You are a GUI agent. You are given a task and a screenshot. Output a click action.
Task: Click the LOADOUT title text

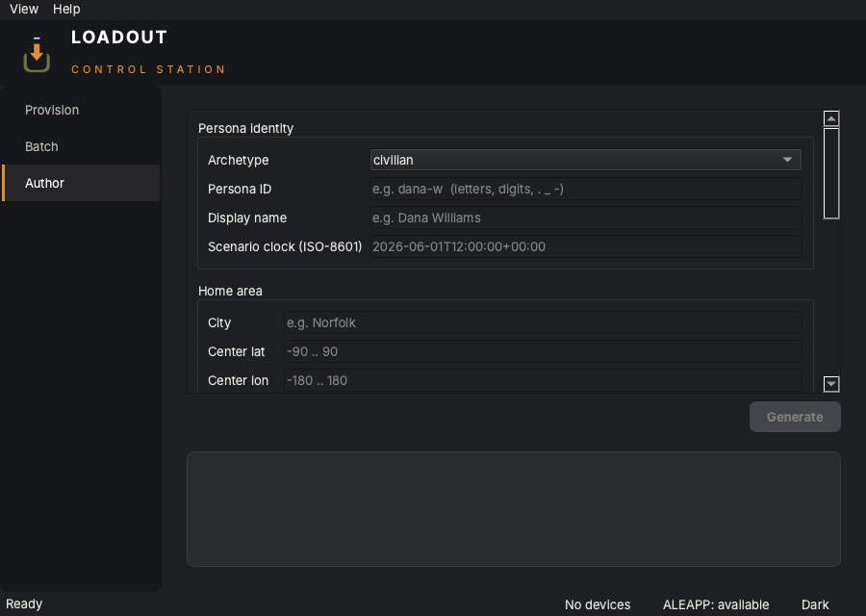click(118, 37)
